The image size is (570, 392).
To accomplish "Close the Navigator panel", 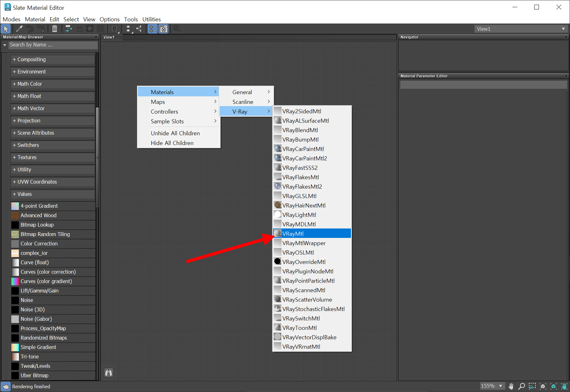I will pyautogui.click(x=566, y=37).
